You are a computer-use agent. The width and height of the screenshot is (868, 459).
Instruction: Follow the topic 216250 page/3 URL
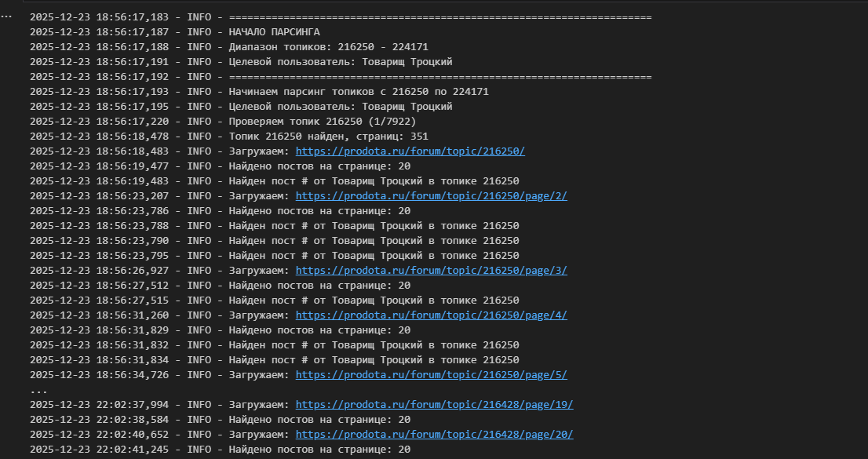431,271
